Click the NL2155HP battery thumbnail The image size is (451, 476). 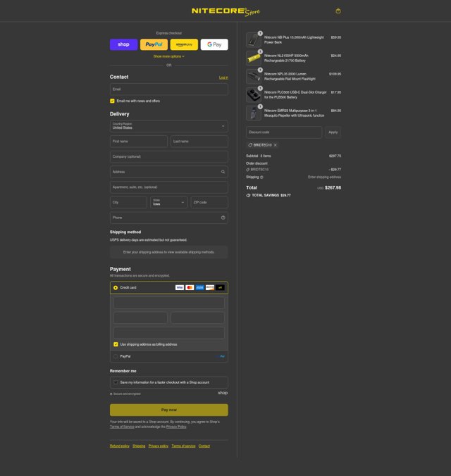coord(254,58)
